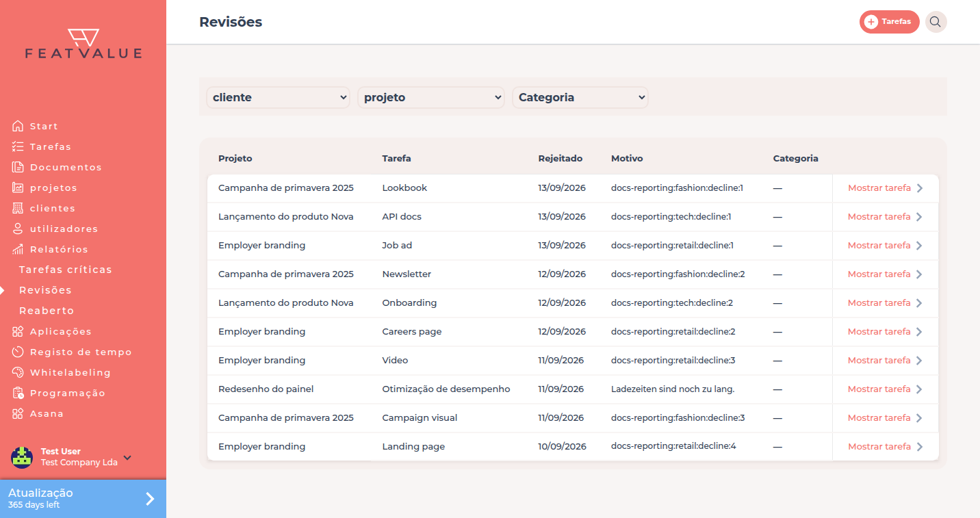980x518 pixels.
Task: Click the Projeto column header
Action: click(x=235, y=158)
